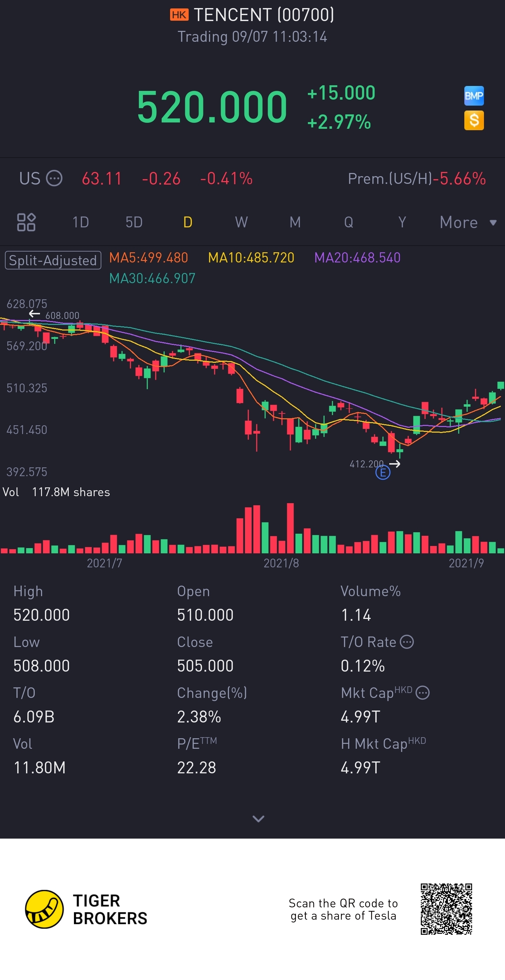This screenshot has width=505, height=980.
Task: Tap the US price 63.11
Action: point(102,179)
